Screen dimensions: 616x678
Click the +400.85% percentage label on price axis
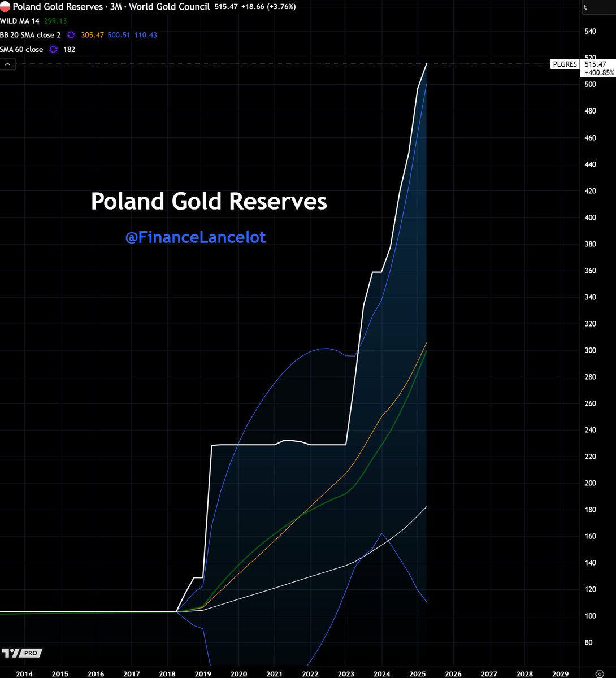point(598,73)
